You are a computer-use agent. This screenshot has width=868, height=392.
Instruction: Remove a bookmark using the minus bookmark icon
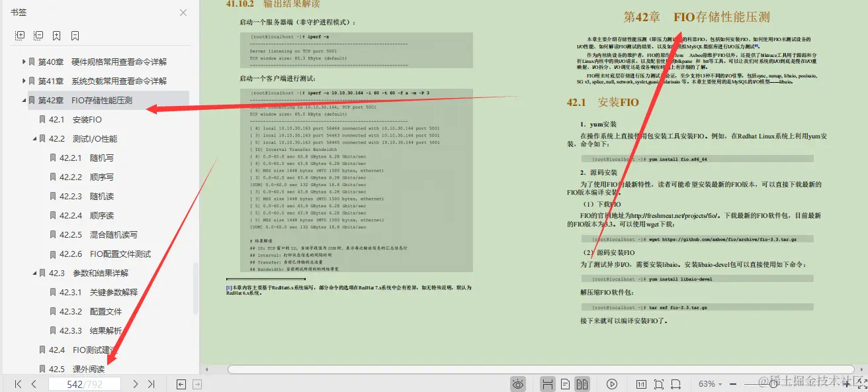point(74,34)
